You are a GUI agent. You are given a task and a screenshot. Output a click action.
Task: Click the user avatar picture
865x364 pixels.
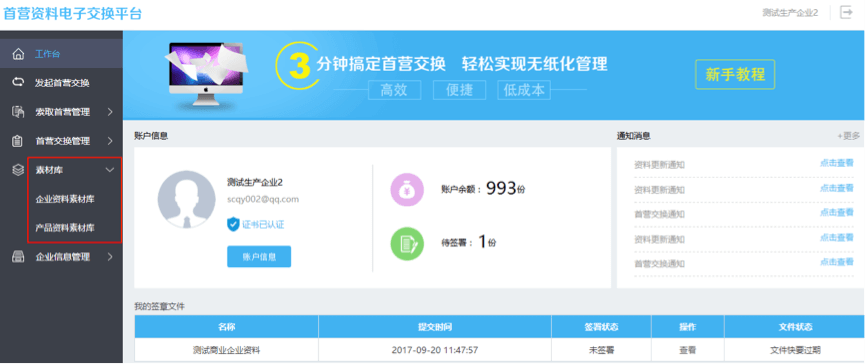(186, 199)
